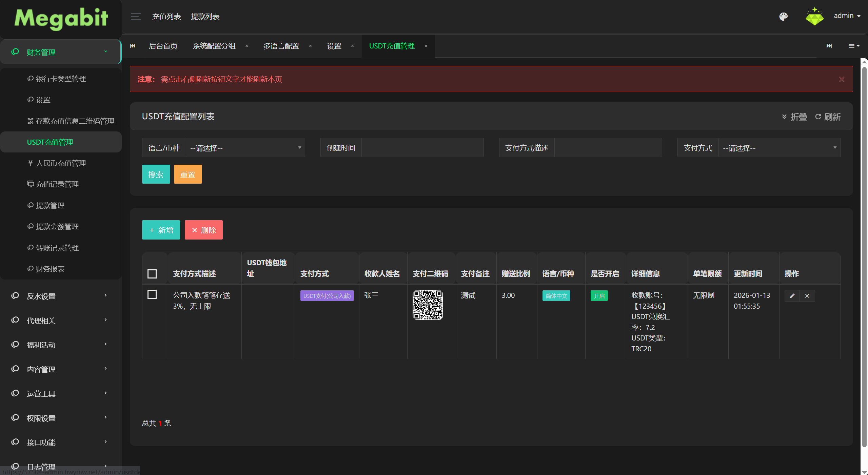Jump to first tab using rewind icon
The image size is (868, 475).
(x=133, y=46)
